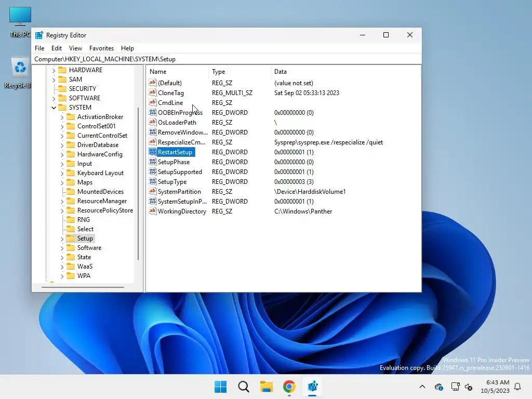Screen dimensions: 532x399
Task: Click the RNG key folder icon
Action: pos(71,220)
